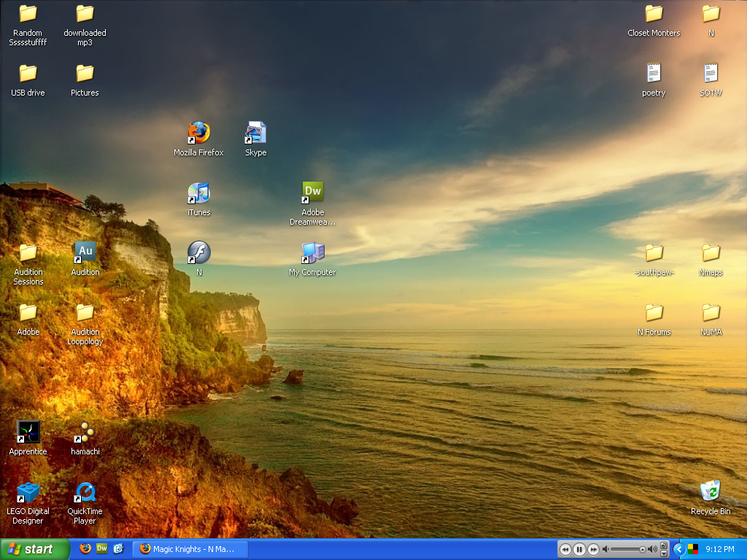Open iTunes toolbar dropdown menu arrow
Screen dimensions: 747x560
pos(664,554)
